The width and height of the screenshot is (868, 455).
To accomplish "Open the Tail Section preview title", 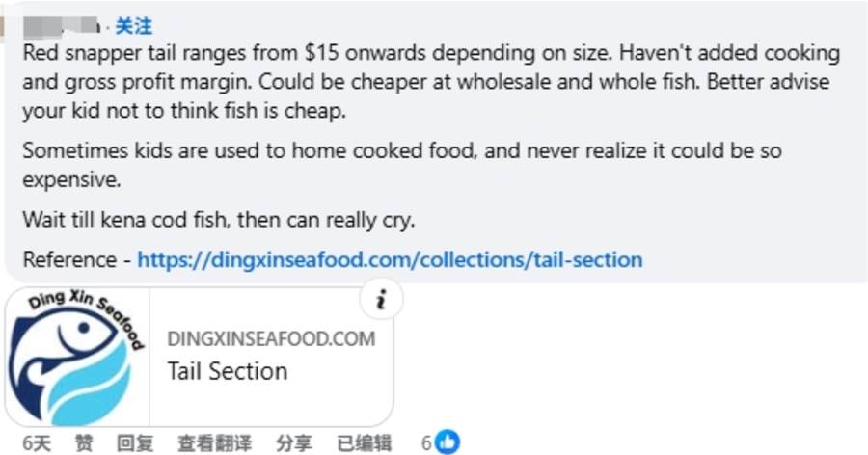I will [228, 371].
